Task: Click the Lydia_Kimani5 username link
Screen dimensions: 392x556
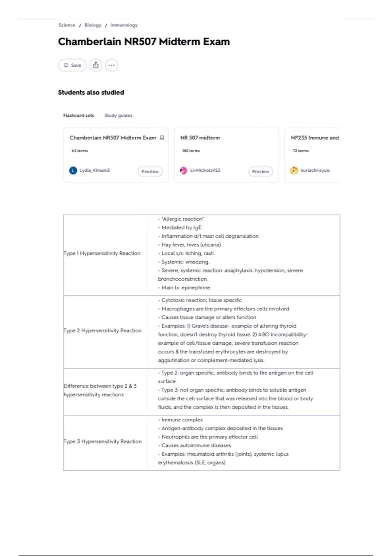Action: 95,170
